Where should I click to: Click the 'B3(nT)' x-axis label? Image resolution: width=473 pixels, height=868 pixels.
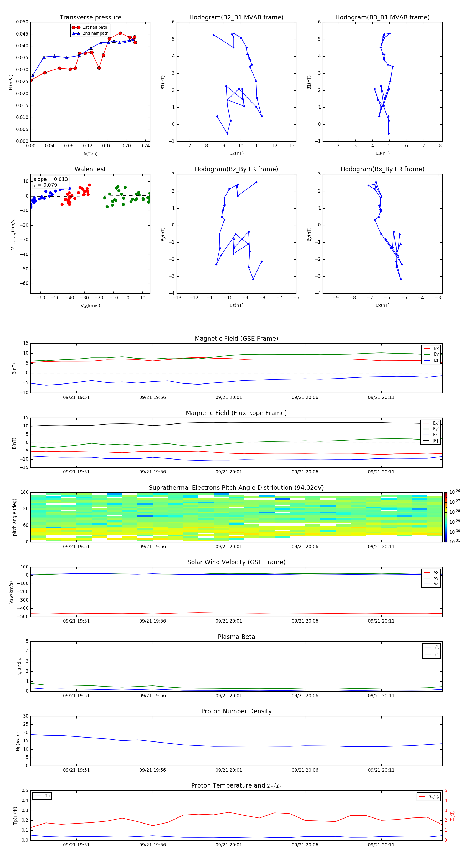pos(382,153)
